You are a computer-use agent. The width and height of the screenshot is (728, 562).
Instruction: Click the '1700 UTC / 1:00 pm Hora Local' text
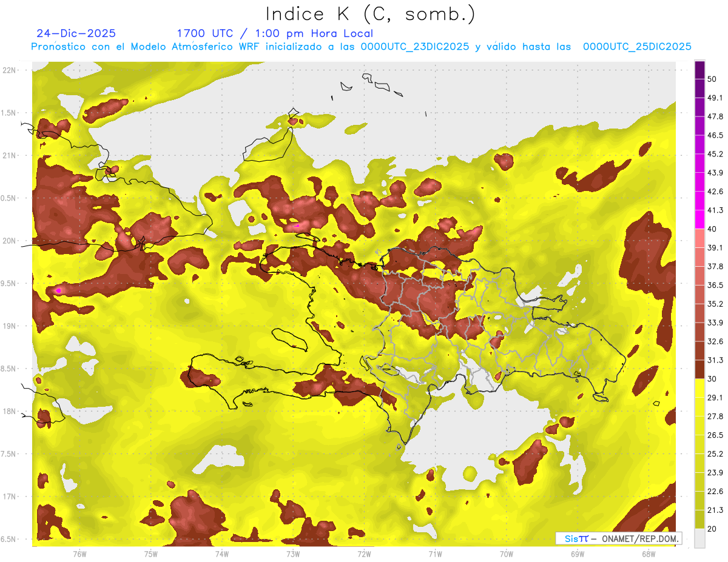[275, 33]
